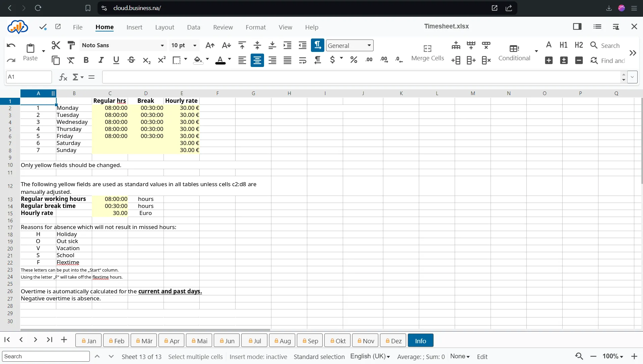Click the horizontal scrollbar of the sheet
643x364 pixels.
pyautogui.click(x=145, y=330)
